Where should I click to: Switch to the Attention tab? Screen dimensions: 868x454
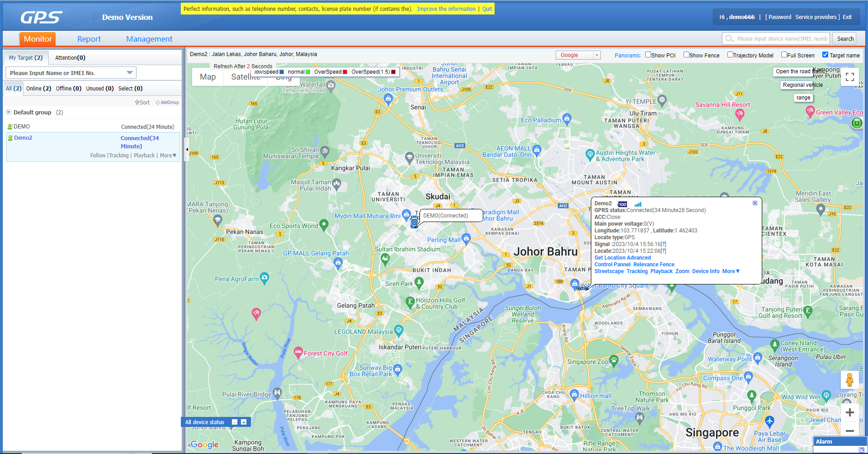tap(70, 57)
